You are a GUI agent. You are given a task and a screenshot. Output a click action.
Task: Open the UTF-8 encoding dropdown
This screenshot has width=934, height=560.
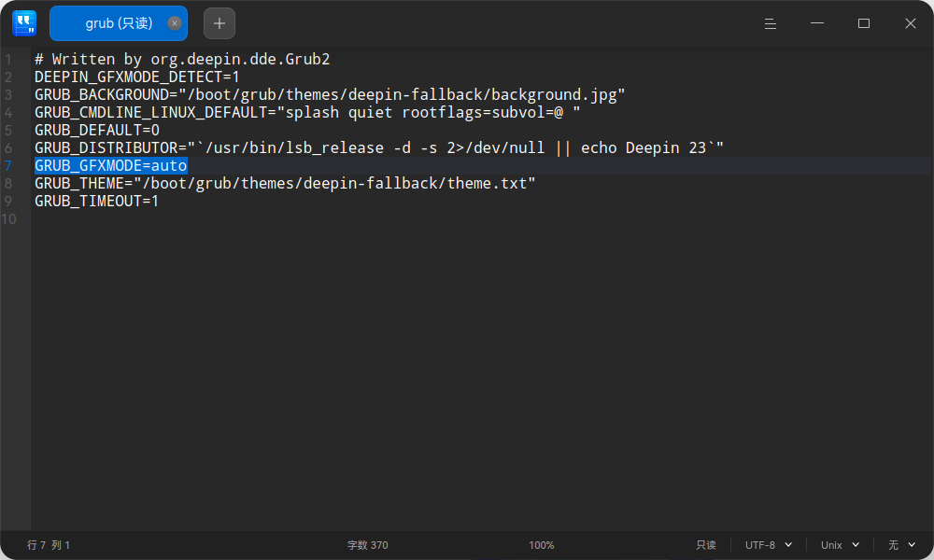(768, 545)
